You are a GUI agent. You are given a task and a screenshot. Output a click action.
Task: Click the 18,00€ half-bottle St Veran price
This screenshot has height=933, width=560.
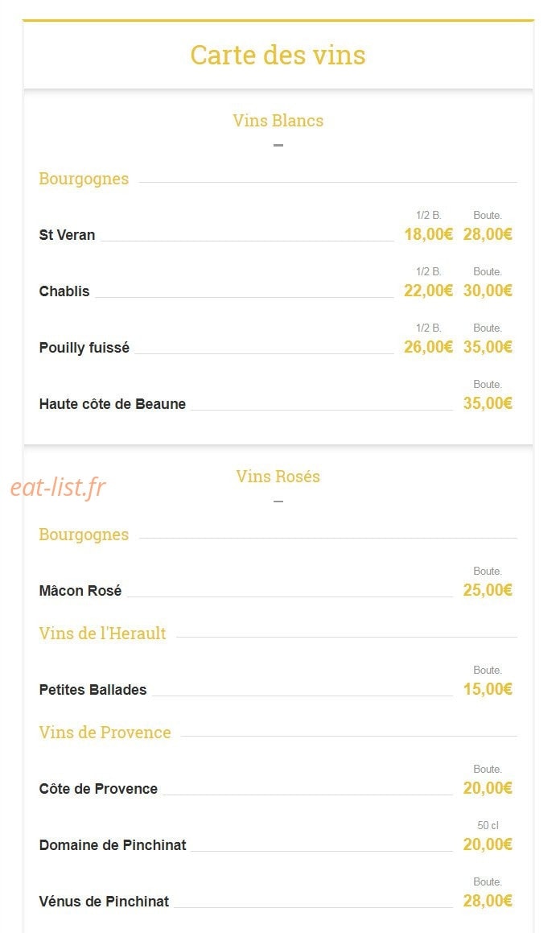[x=428, y=234]
